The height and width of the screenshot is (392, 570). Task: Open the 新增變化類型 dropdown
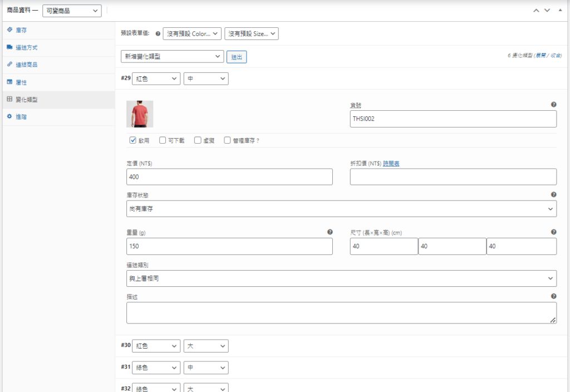(172, 56)
